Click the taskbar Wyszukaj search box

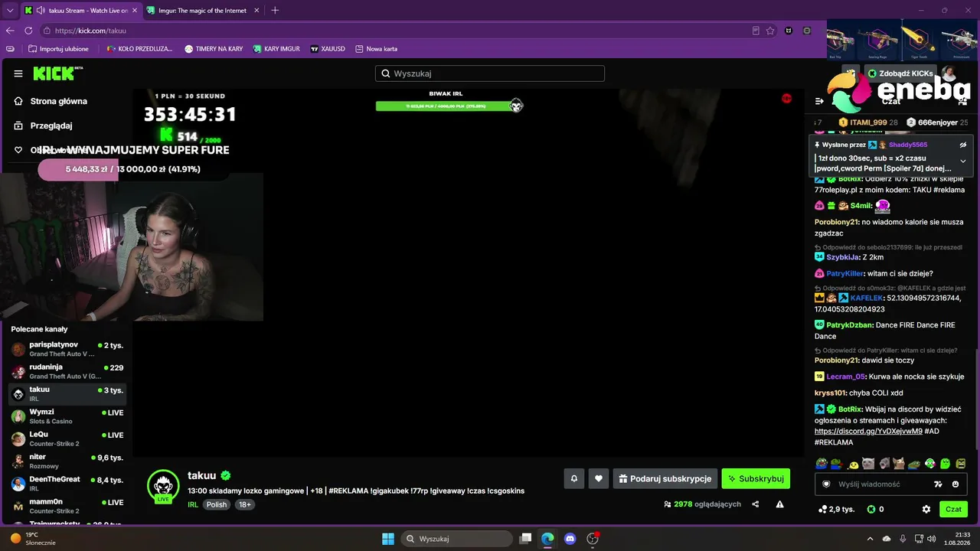pyautogui.click(x=457, y=539)
